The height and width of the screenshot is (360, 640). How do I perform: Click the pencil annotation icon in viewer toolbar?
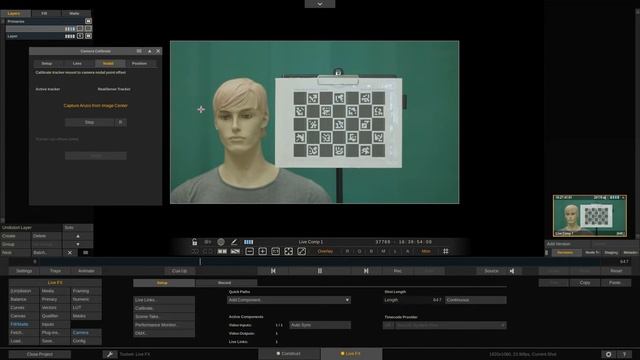tap(234, 242)
